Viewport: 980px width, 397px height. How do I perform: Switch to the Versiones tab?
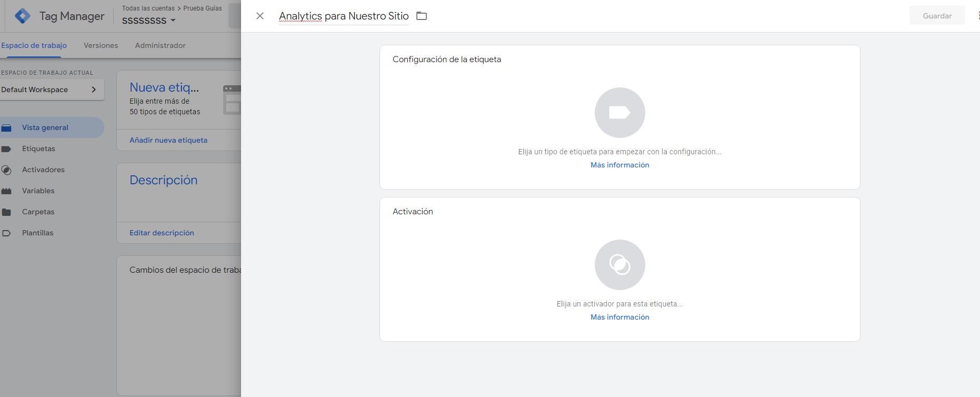coord(101,45)
